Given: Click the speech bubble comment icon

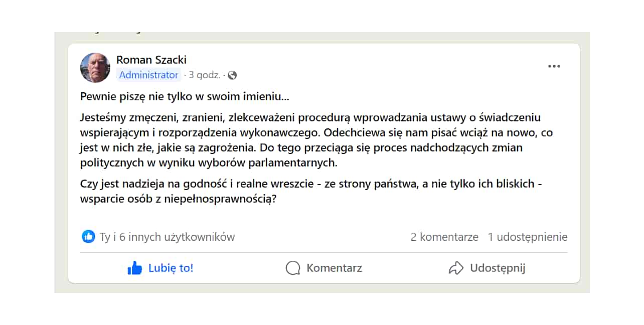Looking at the screenshot, I should coord(293,268).
